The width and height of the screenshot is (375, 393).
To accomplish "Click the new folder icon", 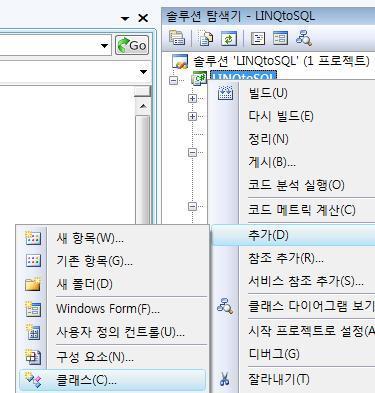I will pos(33,284).
